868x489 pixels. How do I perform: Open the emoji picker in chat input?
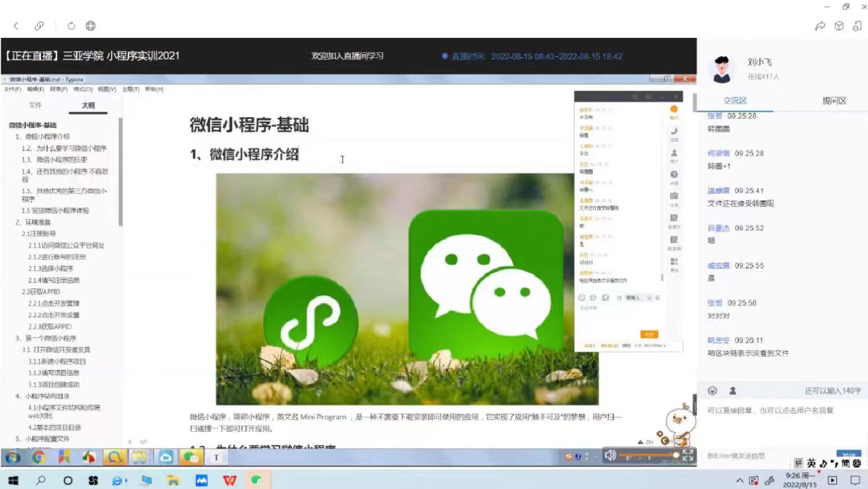tap(712, 390)
